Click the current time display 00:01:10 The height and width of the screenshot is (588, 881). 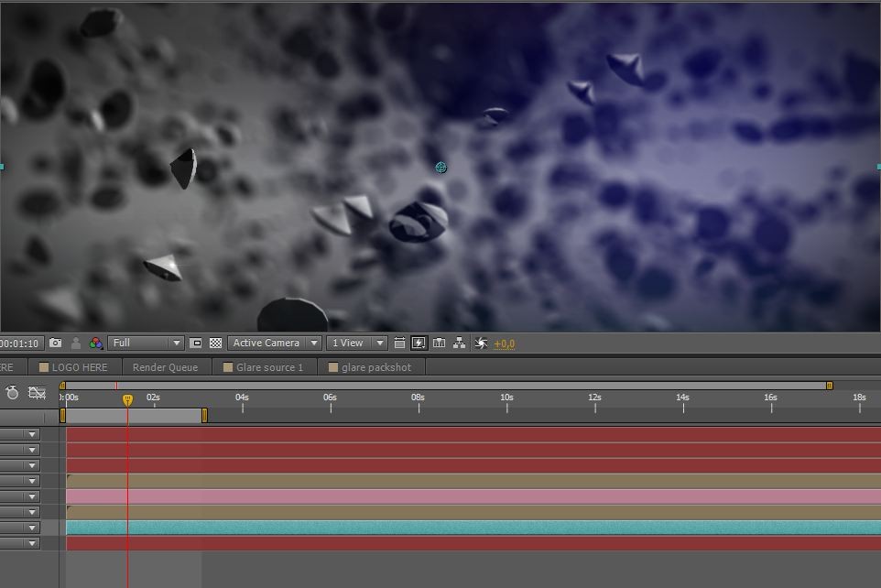coord(20,343)
